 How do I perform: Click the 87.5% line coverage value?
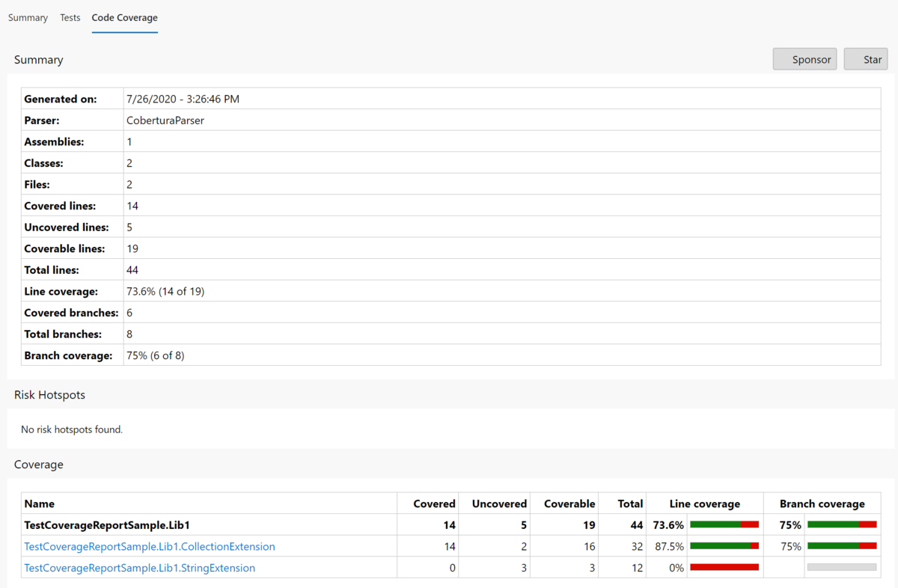click(668, 547)
